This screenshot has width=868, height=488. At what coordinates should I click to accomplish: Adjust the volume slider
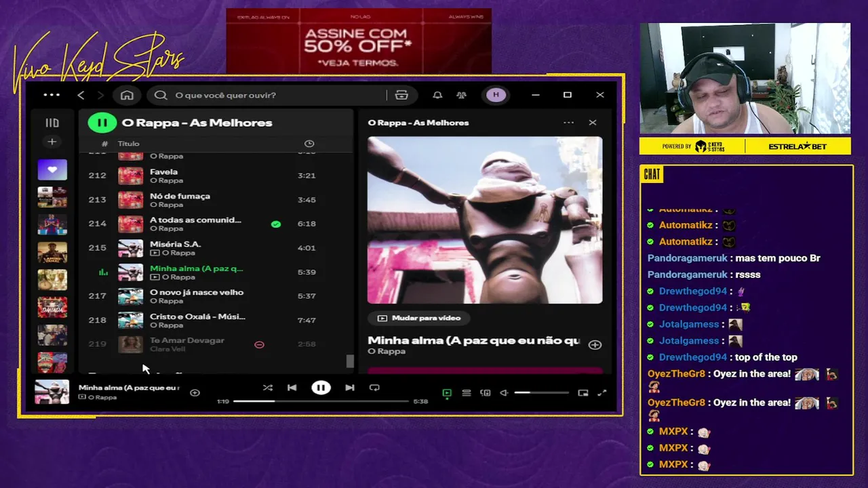coord(540,393)
